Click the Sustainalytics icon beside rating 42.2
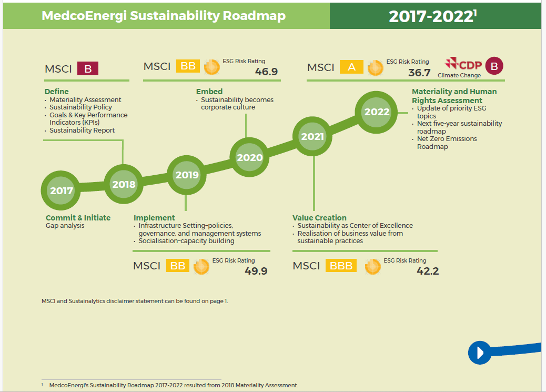546x392 pixels. [372, 266]
